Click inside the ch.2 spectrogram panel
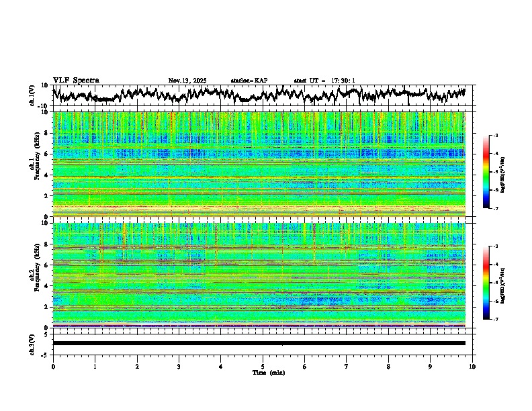532x411 pixels. [x=259, y=275]
